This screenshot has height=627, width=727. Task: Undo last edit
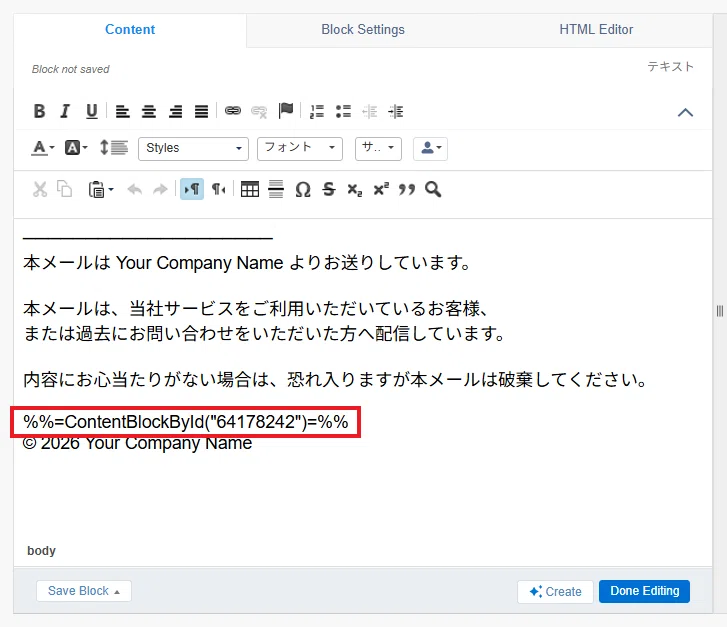point(134,189)
